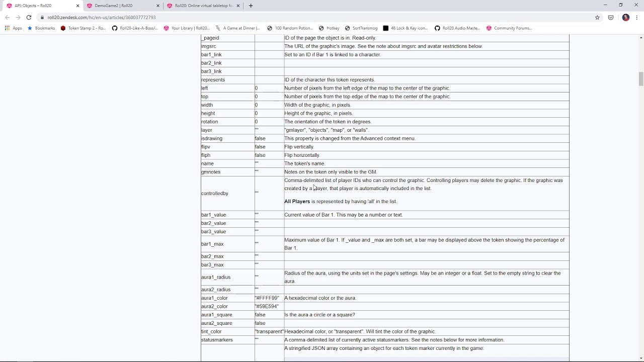Open the A Game at Dinner bookmark

(237, 28)
